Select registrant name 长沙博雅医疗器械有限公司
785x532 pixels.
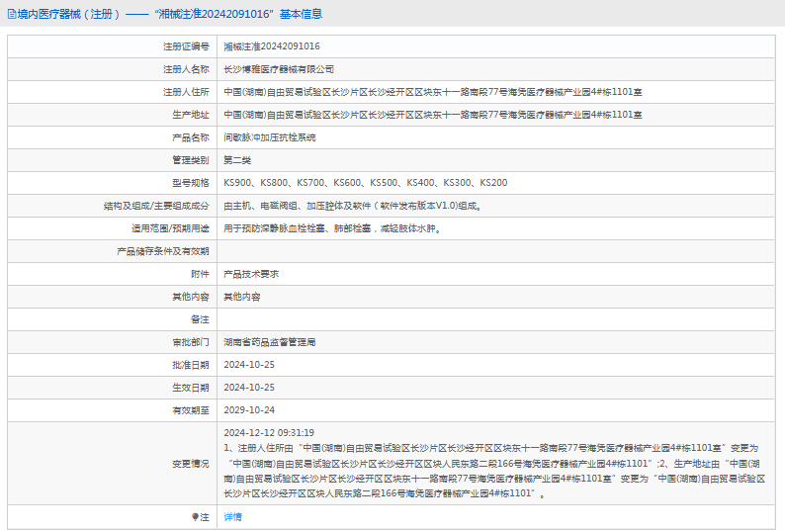[279, 69]
